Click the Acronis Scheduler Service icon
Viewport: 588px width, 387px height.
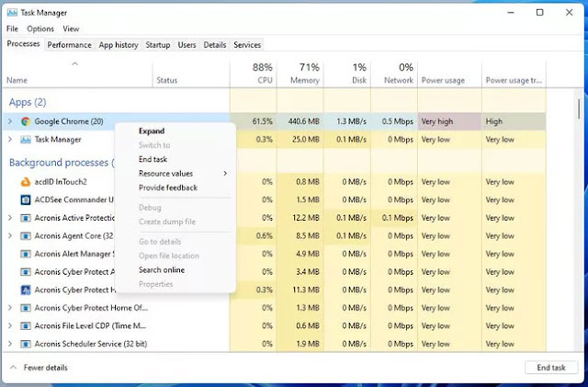[x=26, y=344]
